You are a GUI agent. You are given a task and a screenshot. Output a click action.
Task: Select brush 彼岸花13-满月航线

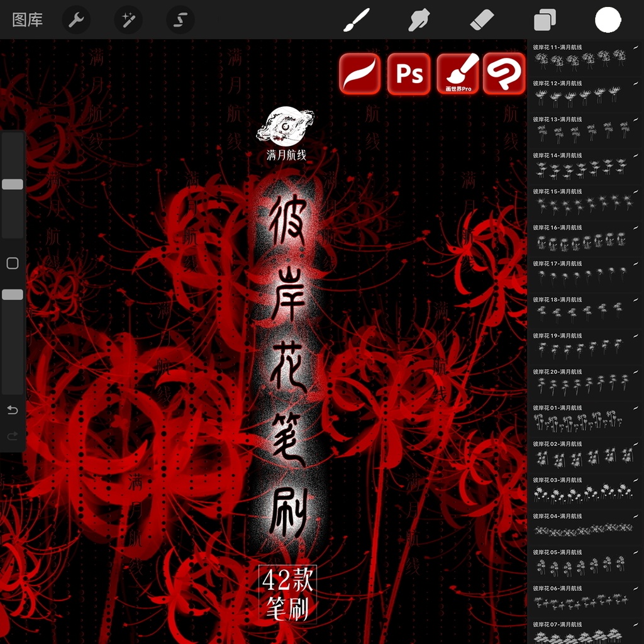[586, 130]
